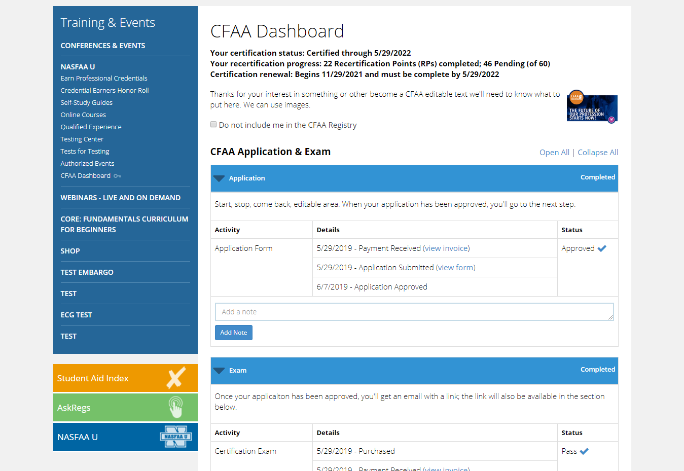Click the Open All link
Viewport: 684px width, 471px height.
point(554,152)
